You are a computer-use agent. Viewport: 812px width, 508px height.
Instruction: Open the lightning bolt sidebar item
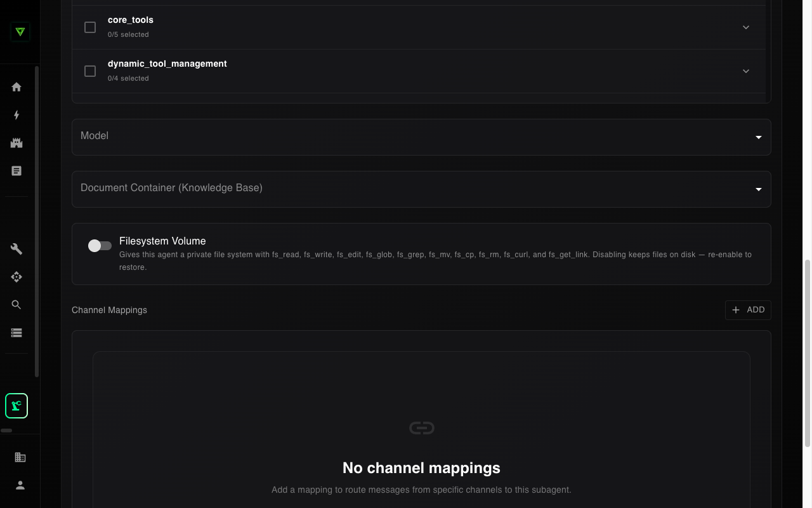[16, 115]
